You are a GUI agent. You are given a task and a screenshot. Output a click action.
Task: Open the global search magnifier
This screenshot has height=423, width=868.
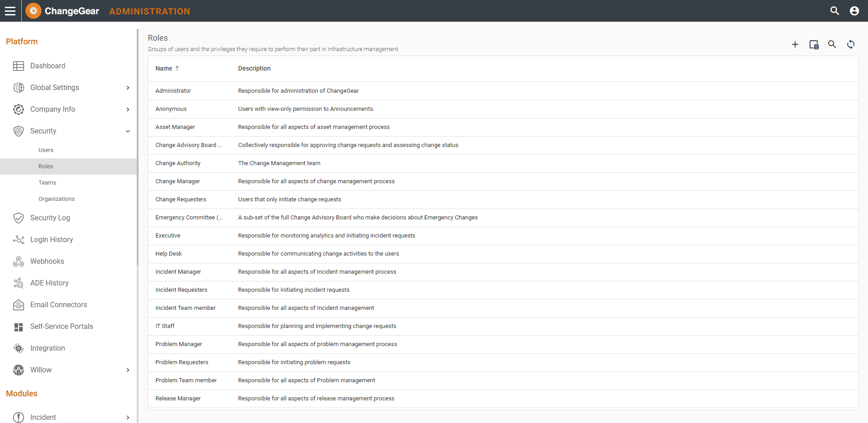[x=834, y=10]
